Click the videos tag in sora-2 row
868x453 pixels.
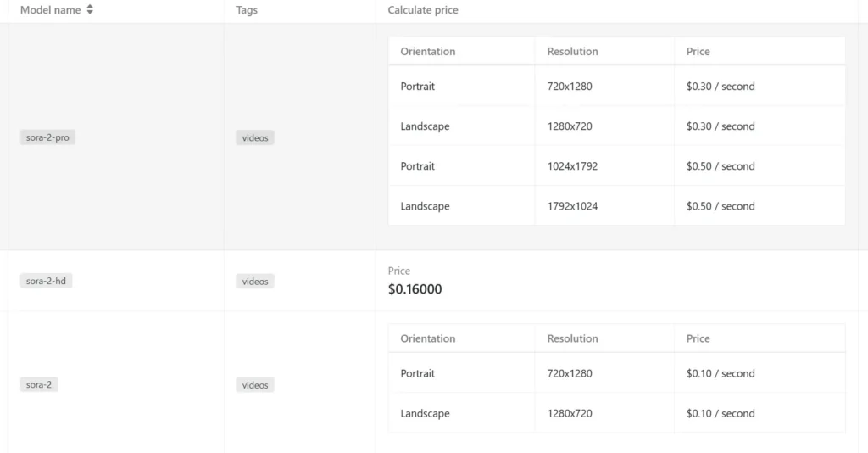255,385
